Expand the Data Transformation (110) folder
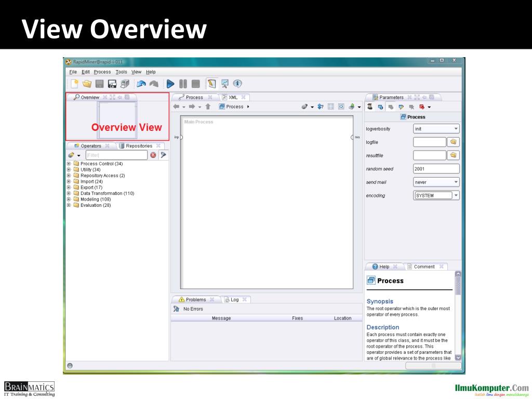This screenshot has height=399, width=532. [69, 193]
